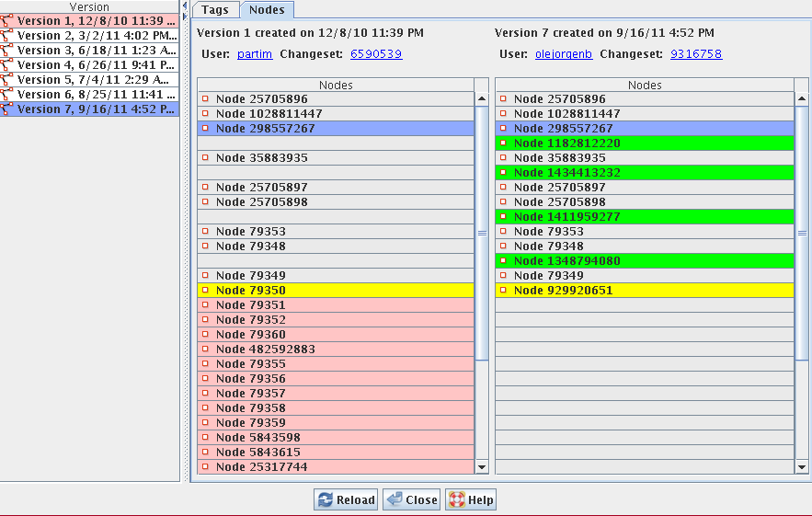Click the node icon of Node 929920651
812x516 pixels.
[503, 291]
